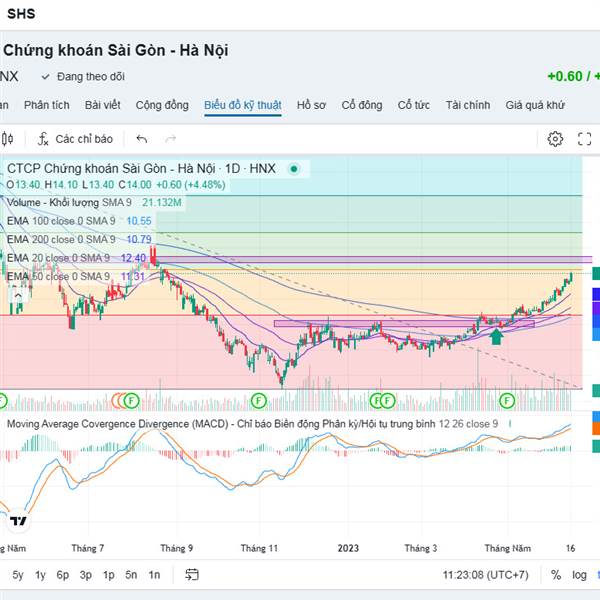The image size is (600, 600).
Task: Open the 'Giá quá khứ' tab
Action: (535, 105)
